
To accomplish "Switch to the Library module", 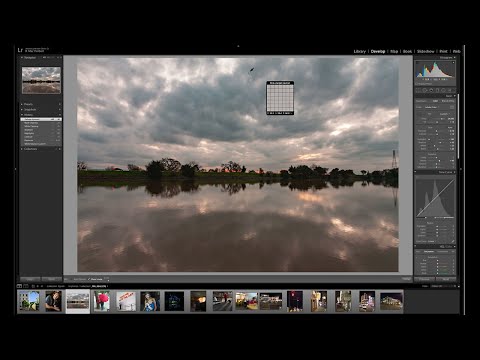I will pos(359,51).
